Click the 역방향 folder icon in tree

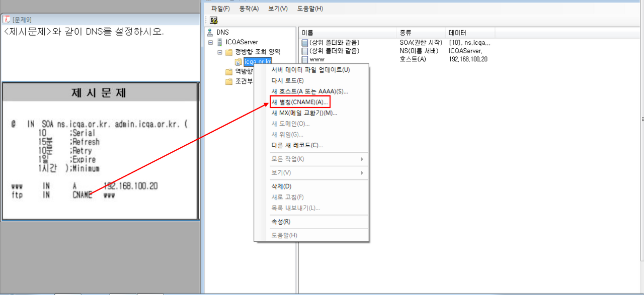(x=229, y=72)
